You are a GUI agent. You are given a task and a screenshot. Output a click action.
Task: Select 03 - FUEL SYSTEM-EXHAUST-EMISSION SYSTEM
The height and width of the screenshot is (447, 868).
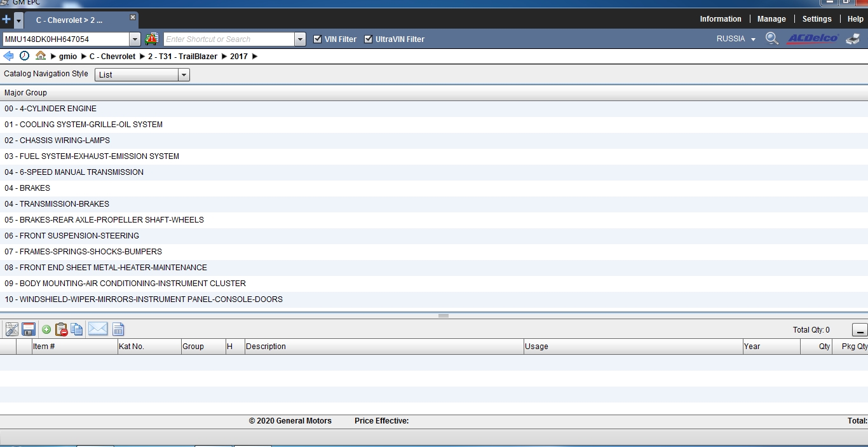pyautogui.click(x=434, y=156)
